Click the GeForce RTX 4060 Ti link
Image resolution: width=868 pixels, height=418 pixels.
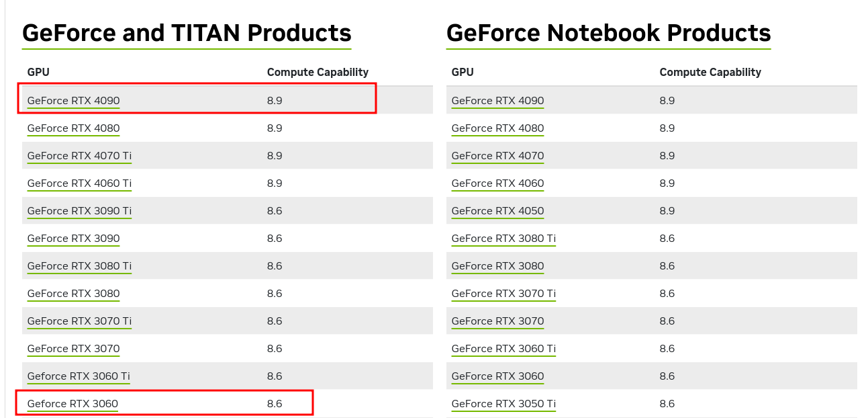pyautogui.click(x=79, y=183)
